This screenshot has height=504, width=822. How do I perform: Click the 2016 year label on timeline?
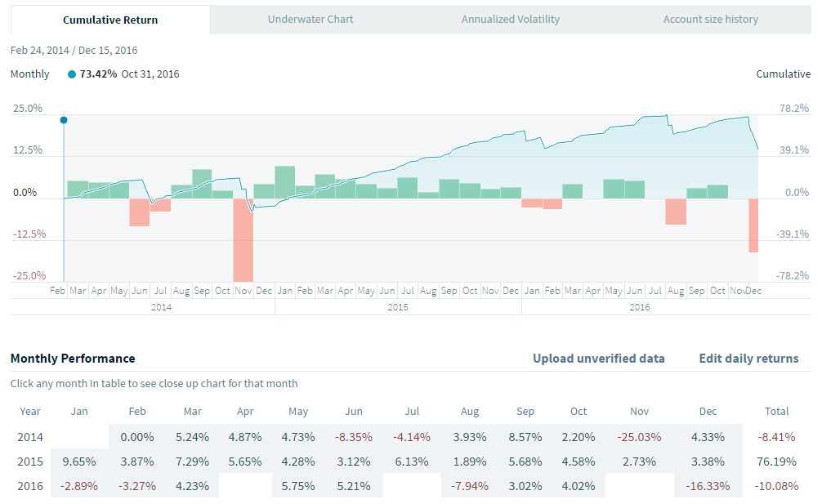click(x=640, y=307)
